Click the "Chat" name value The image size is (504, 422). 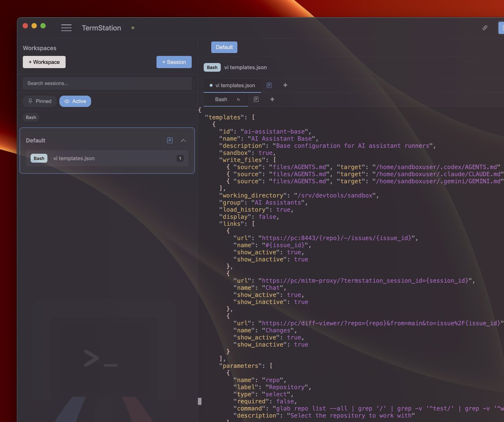(272, 288)
